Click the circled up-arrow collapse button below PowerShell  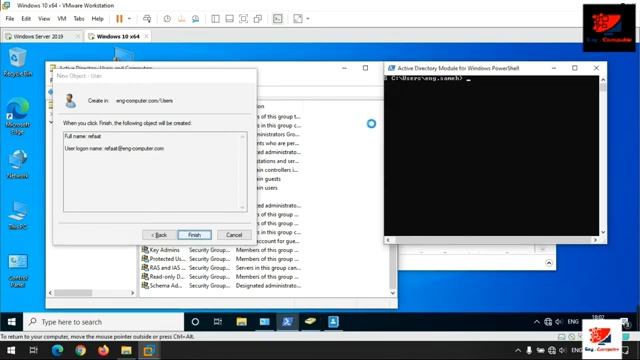pos(549,263)
